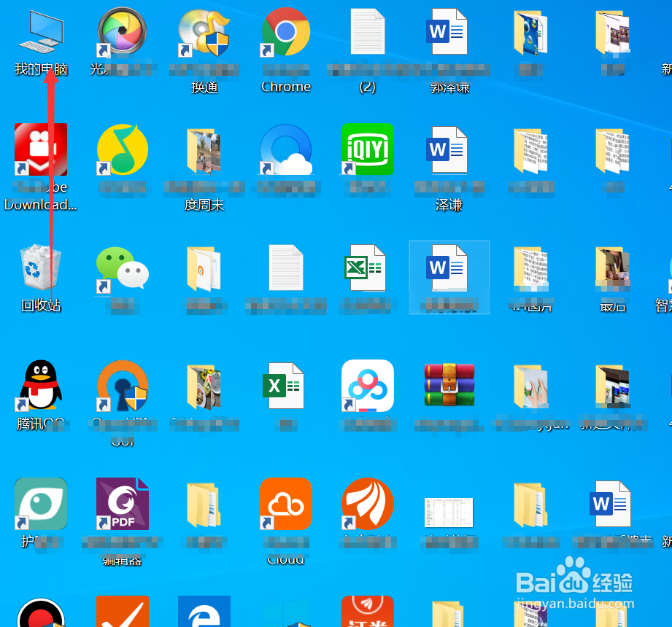This screenshot has height=627, width=672.
Task: Open the 回收站 recycle bin
Action: point(41,268)
